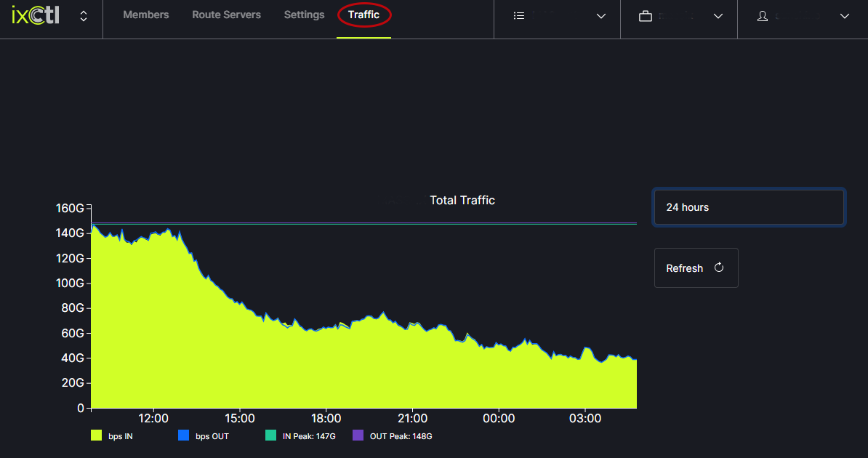Go to the Settings tab
This screenshot has width=868, height=458.
point(304,15)
